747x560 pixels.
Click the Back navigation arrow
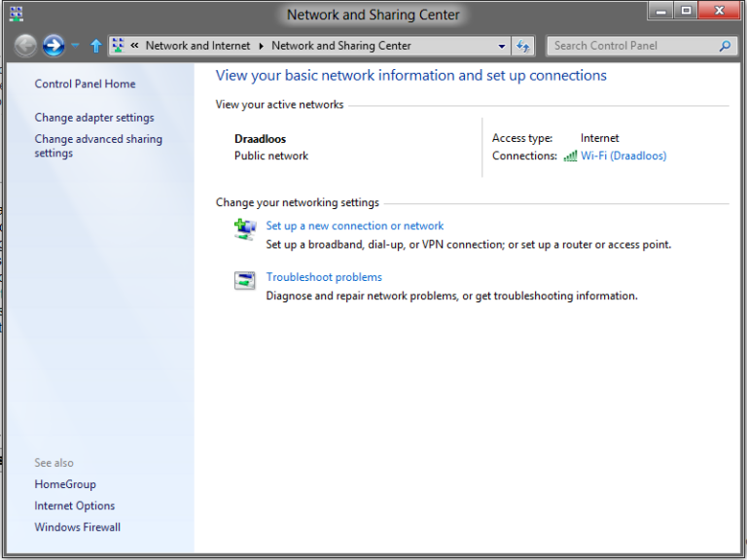(25, 46)
